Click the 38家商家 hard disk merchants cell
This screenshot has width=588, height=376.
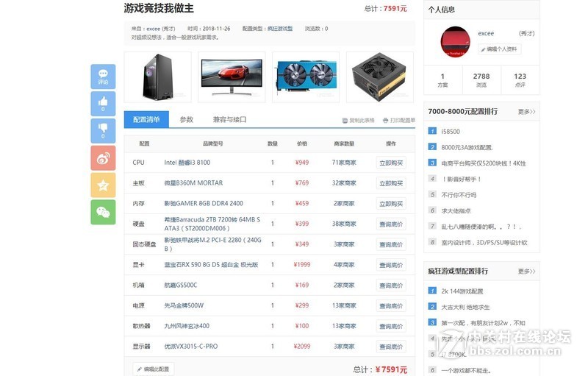[x=344, y=224]
